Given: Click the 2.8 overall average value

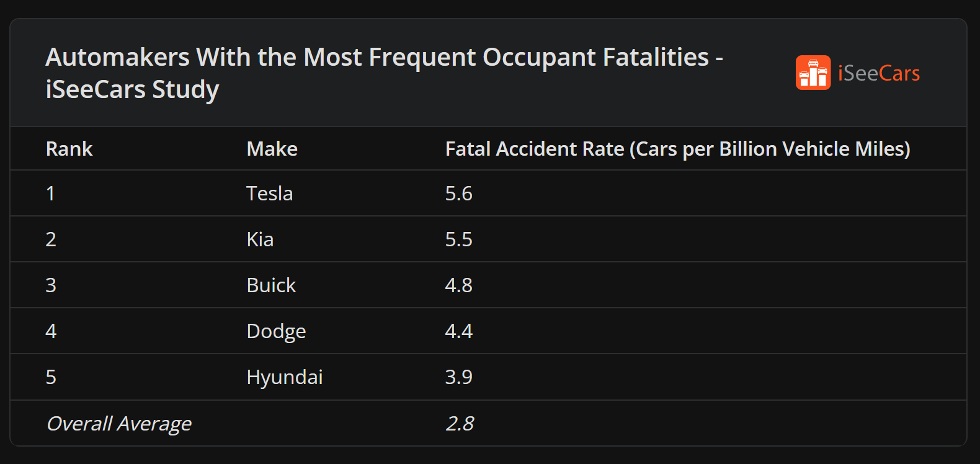Looking at the screenshot, I should (460, 424).
